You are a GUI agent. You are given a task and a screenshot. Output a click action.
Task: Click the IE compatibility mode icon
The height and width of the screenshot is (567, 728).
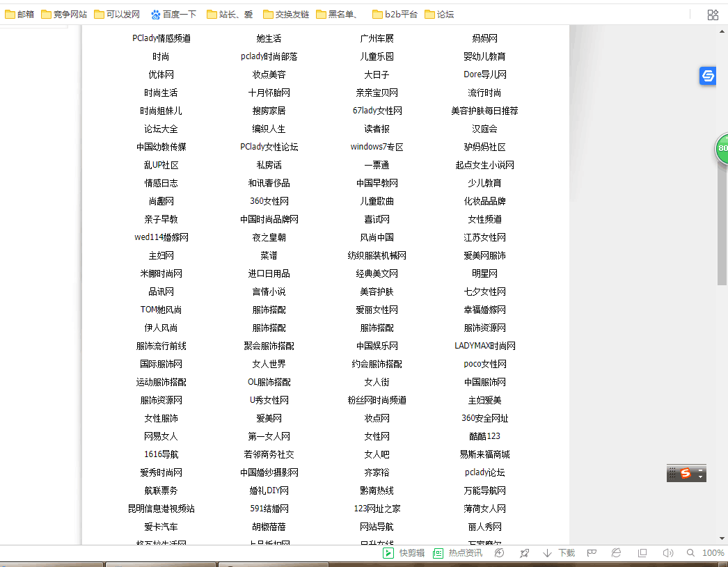(x=616, y=552)
